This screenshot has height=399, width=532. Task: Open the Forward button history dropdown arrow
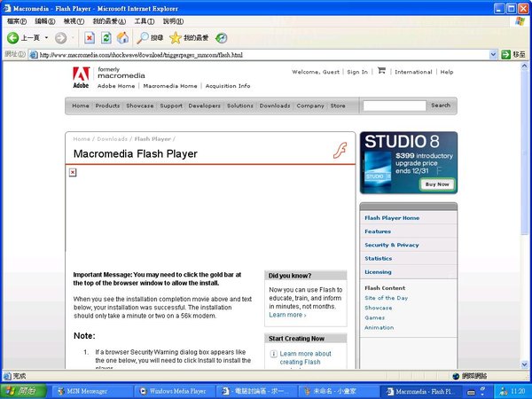tap(73, 37)
